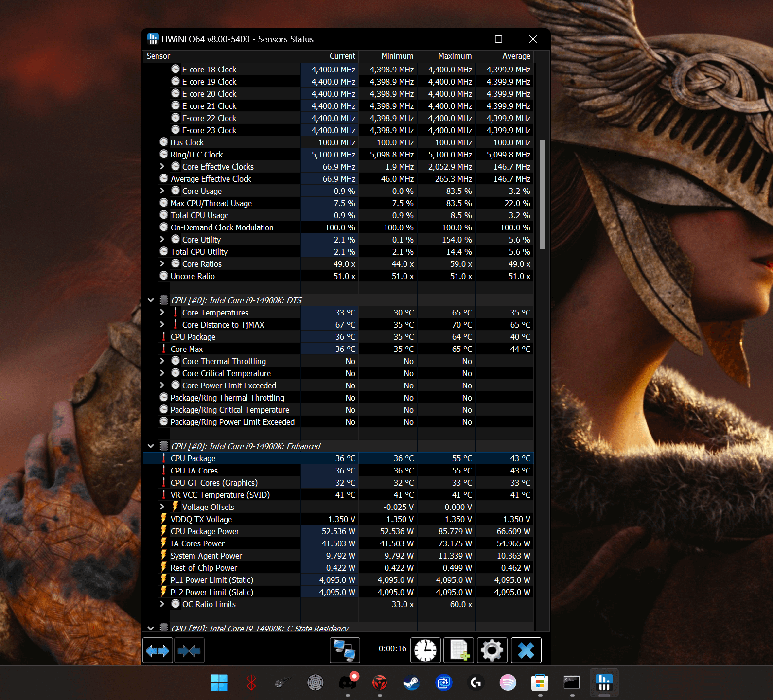Click the blue X close-sensors button
Screen dimensions: 773x700
(x=526, y=650)
